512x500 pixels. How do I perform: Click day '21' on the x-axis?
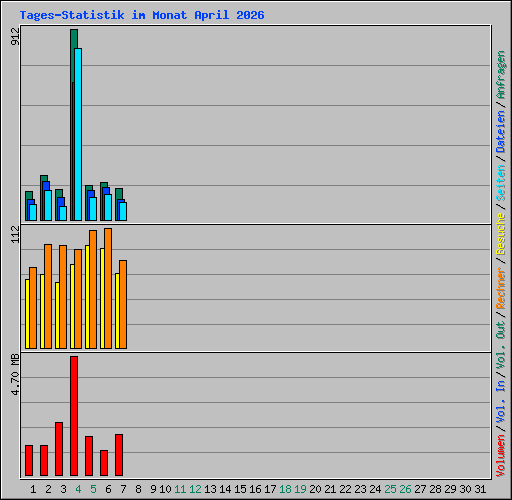(330, 489)
